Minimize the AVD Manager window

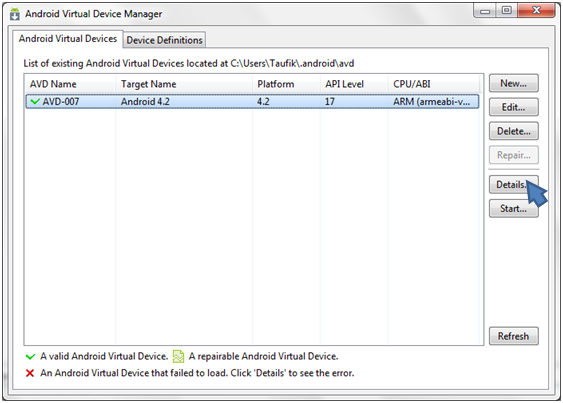485,11
